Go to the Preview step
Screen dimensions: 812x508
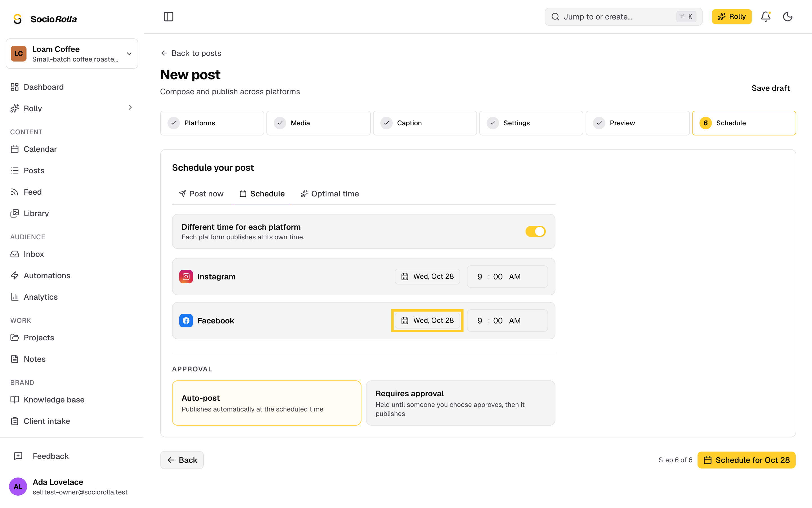(637, 123)
